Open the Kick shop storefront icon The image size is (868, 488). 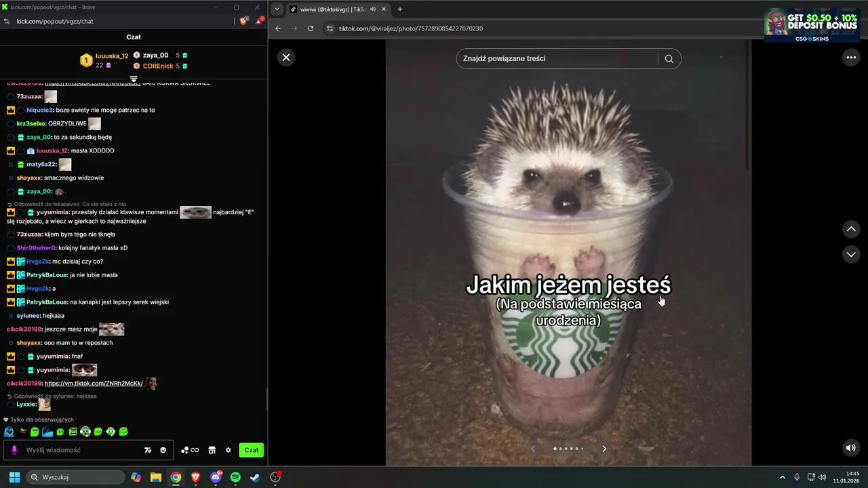[x=212, y=450]
